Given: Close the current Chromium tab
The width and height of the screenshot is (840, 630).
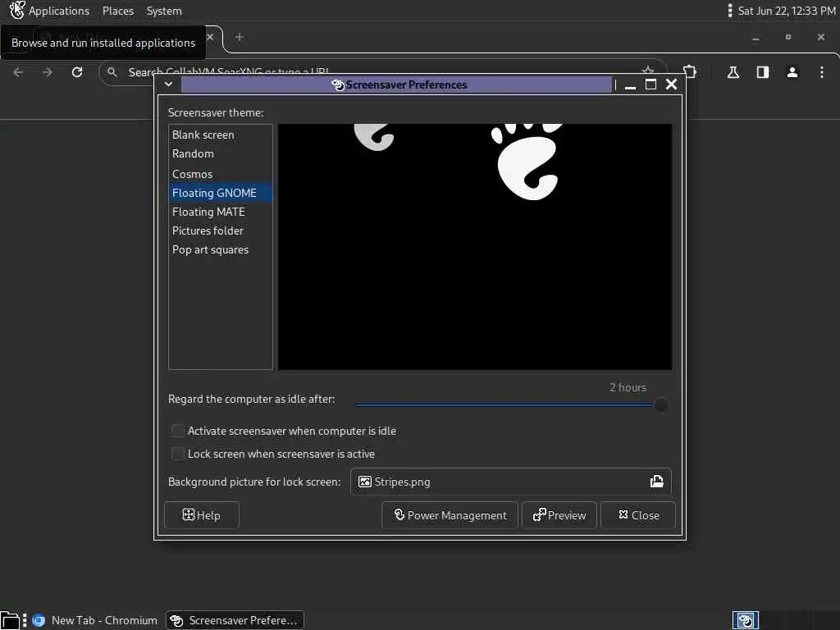Looking at the screenshot, I should point(210,37).
